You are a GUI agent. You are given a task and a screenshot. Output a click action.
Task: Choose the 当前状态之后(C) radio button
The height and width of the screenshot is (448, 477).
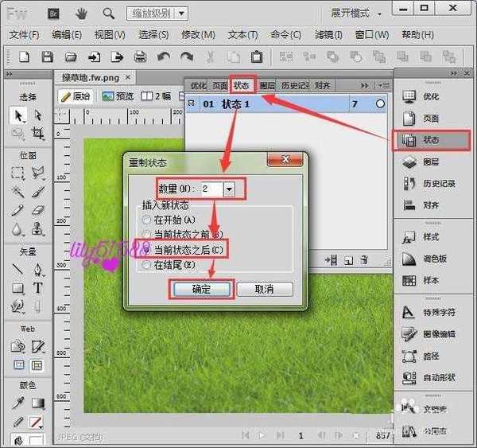pyautogui.click(x=145, y=250)
